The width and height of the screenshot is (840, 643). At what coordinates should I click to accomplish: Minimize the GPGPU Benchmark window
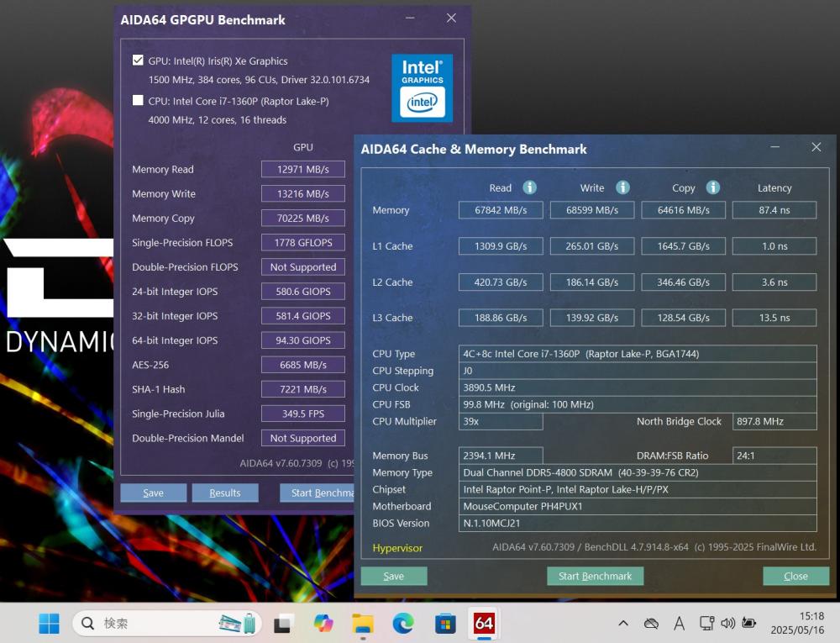click(410, 18)
